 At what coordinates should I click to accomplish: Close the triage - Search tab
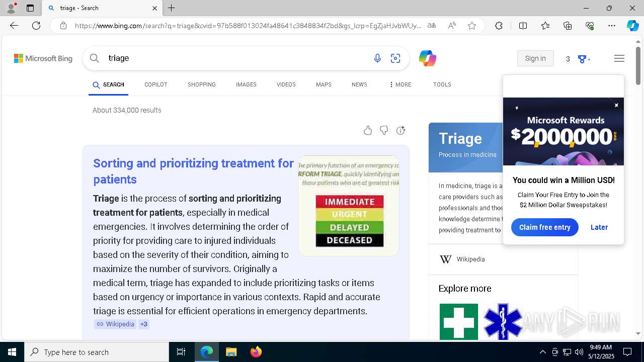[x=154, y=8]
